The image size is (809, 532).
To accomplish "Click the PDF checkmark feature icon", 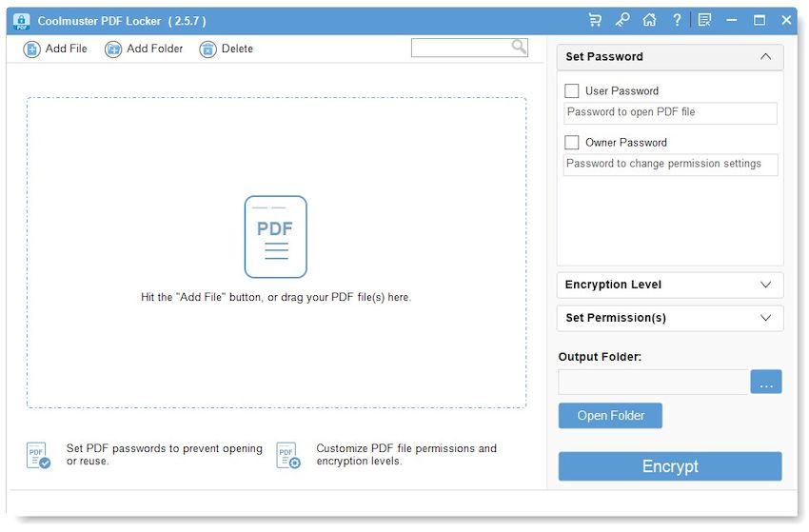I will [38, 455].
